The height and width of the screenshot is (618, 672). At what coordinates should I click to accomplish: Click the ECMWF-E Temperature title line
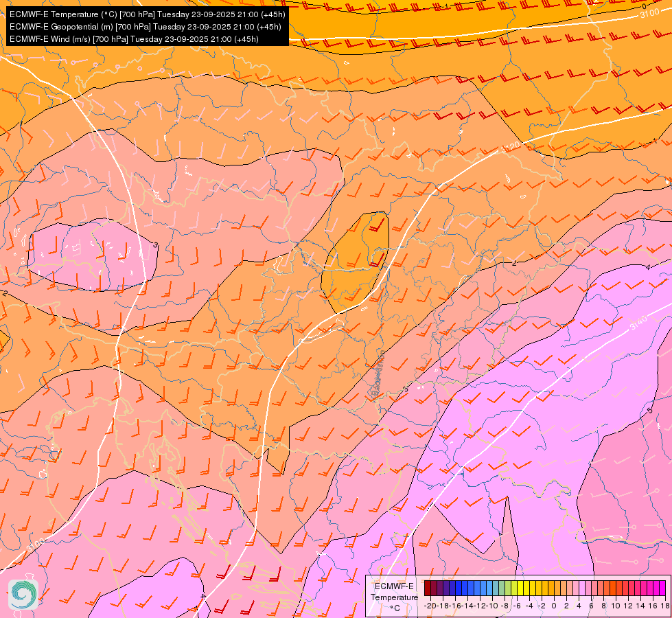coord(147,14)
